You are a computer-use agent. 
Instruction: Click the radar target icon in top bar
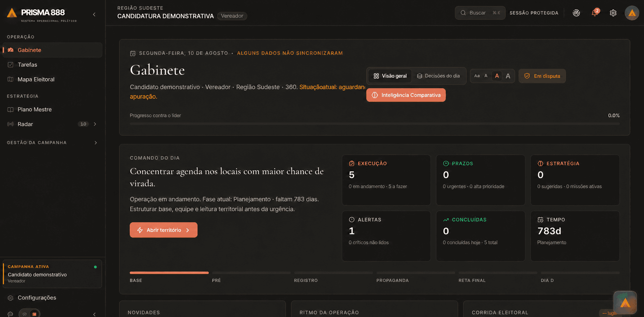click(576, 13)
